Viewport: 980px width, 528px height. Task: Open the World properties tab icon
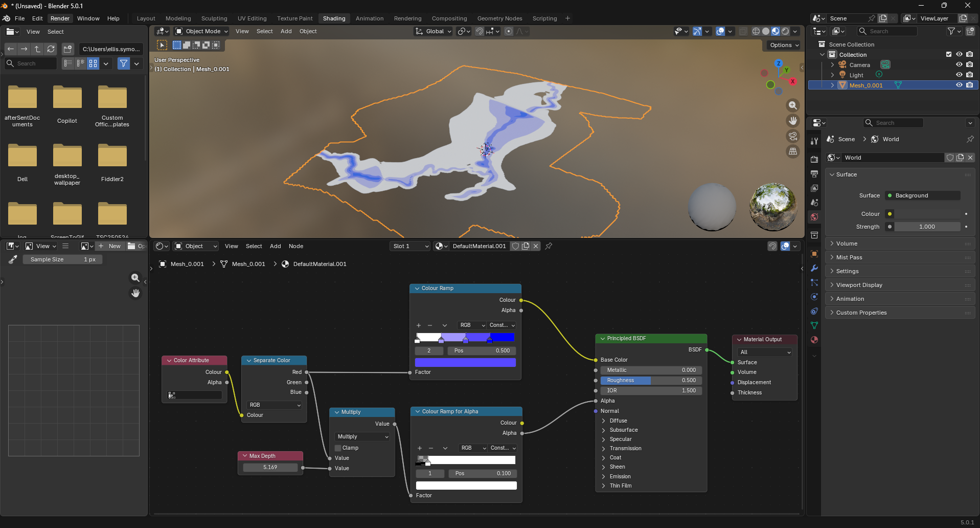pos(814,217)
